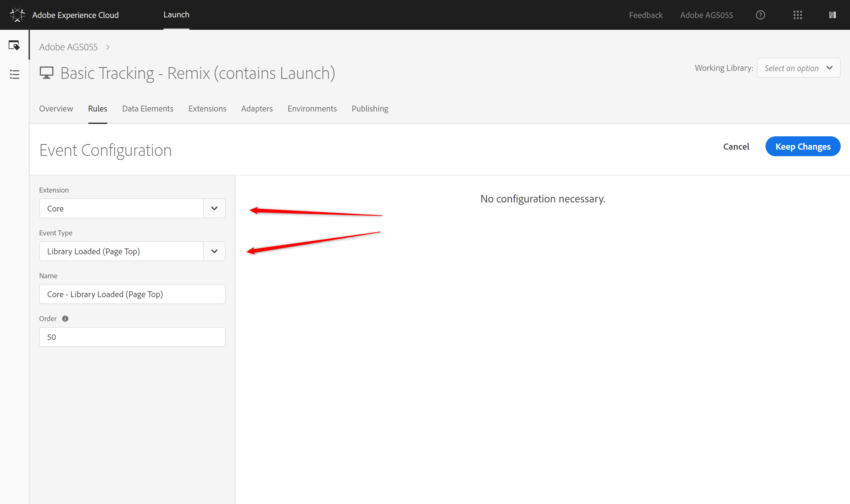Click the Order field containing 50
This screenshot has width=850, height=504.
[x=132, y=337]
